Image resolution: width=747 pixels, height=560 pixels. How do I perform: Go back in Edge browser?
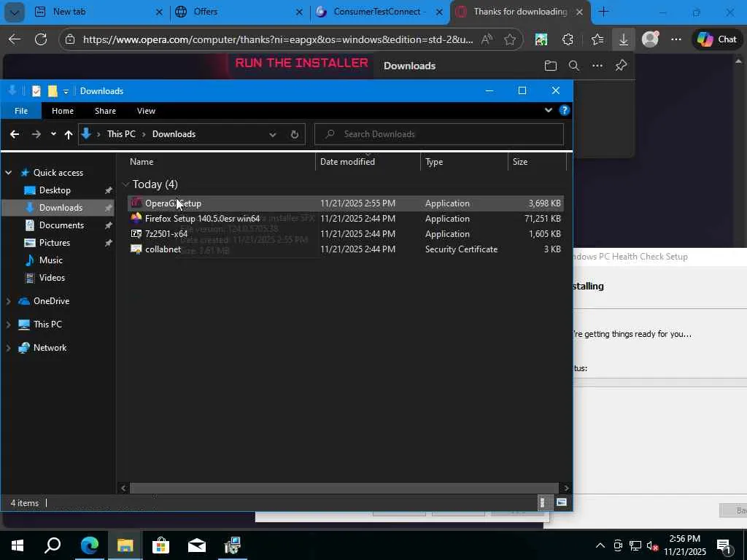pyautogui.click(x=15, y=39)
